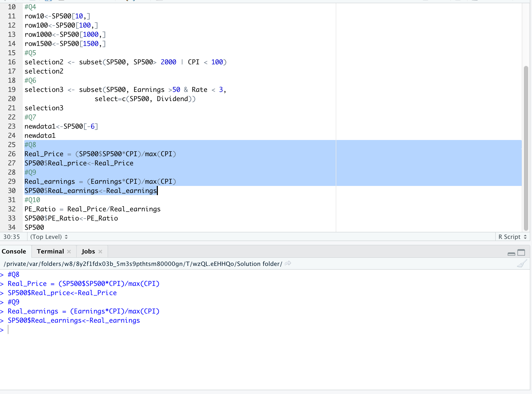
Task: Close the Jobs tab
Action: point(100,252)
